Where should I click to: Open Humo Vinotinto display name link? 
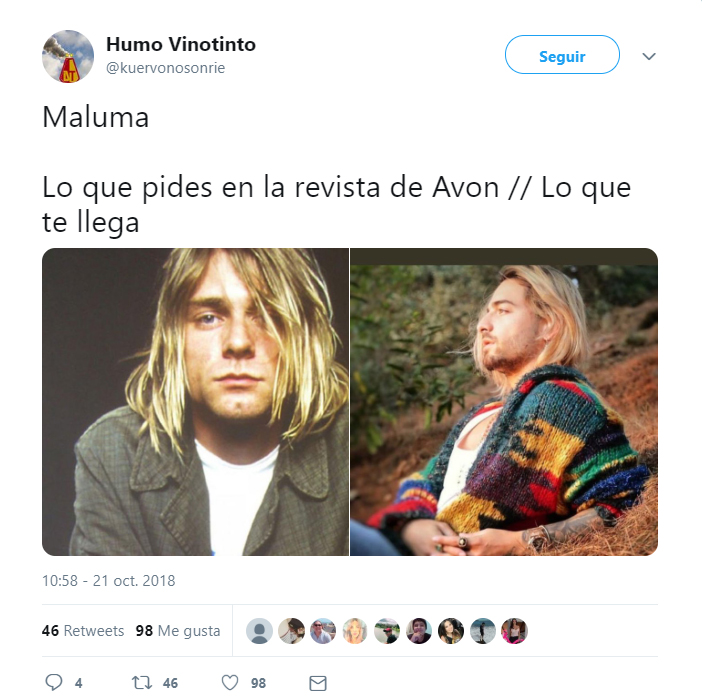pos(181,44)
